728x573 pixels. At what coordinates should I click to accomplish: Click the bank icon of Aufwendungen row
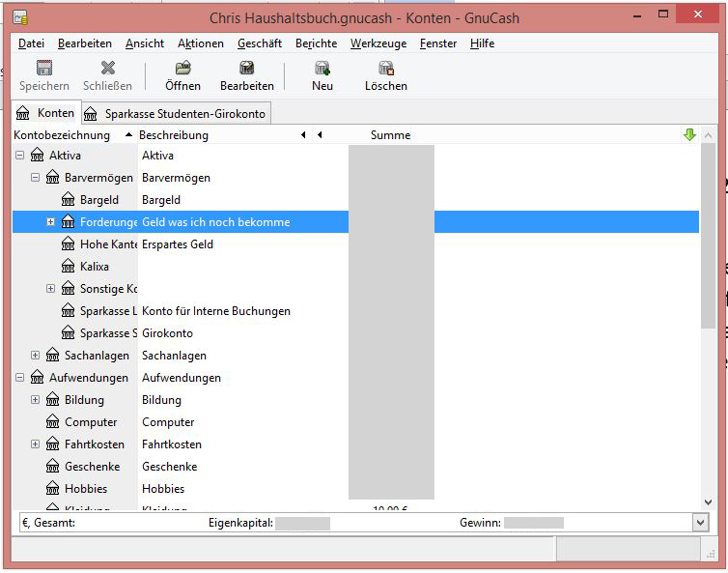click(x=37, y=378)
